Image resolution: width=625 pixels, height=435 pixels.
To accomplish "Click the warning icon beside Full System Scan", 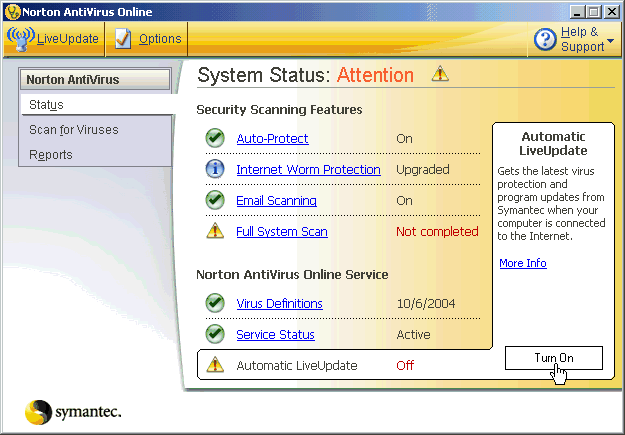I will (214, 231).
